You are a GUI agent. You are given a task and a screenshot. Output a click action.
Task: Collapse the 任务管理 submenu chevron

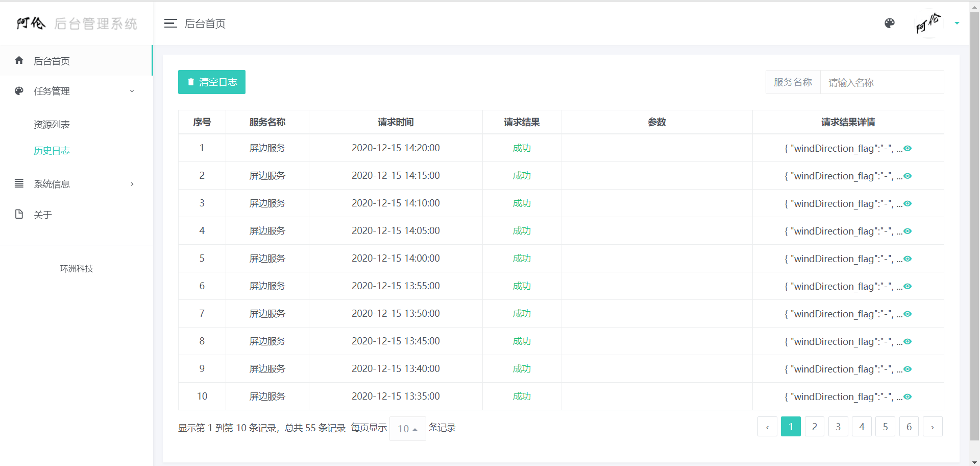tap(132, 91)
